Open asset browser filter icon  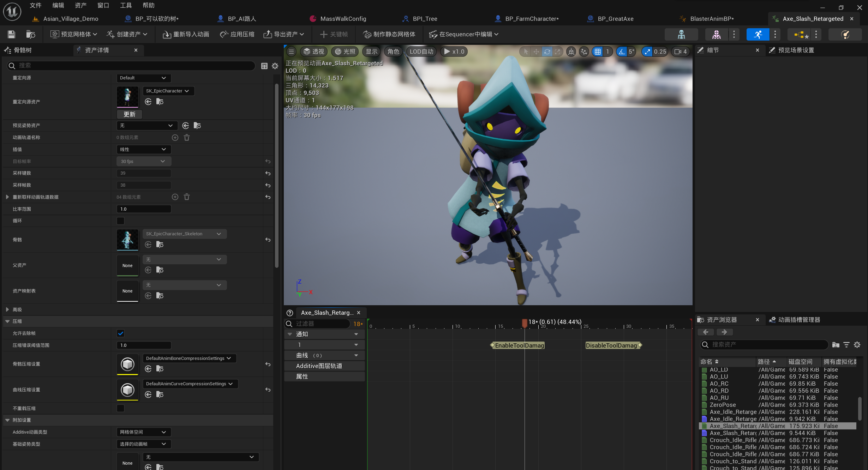(846, 345)
